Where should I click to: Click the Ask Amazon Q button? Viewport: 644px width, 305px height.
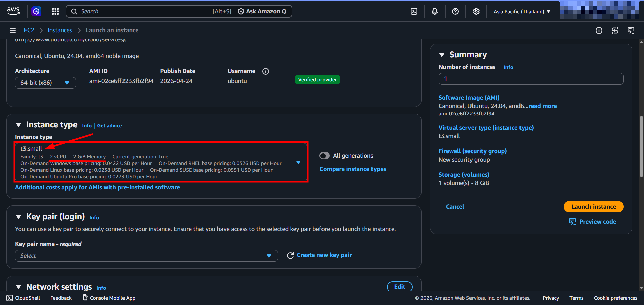[x=262, y=11]
